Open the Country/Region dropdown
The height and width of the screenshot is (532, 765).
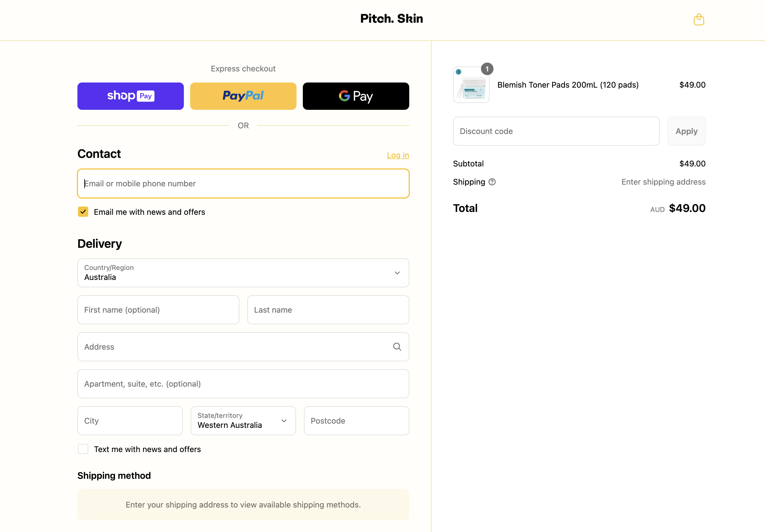(243, 273)
